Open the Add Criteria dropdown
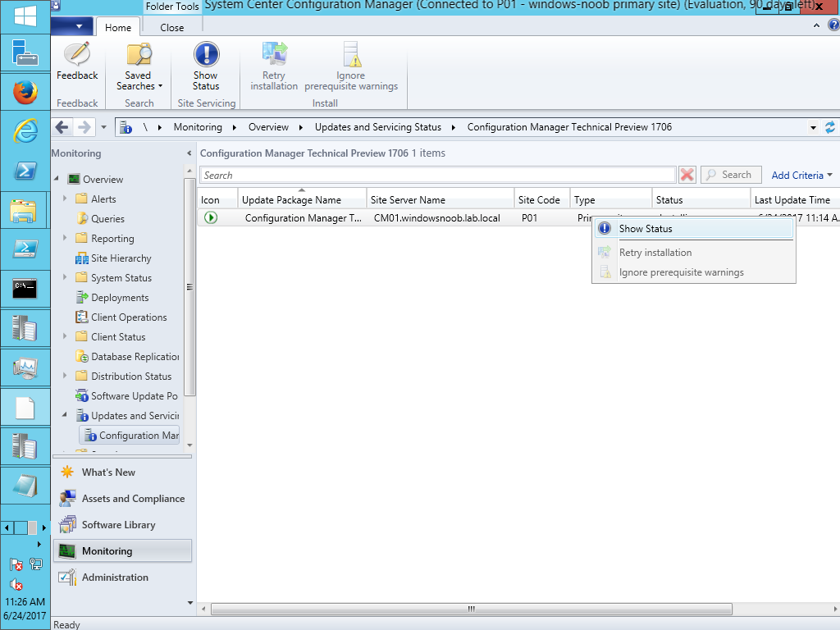840x630 pixels. [802, 176]
